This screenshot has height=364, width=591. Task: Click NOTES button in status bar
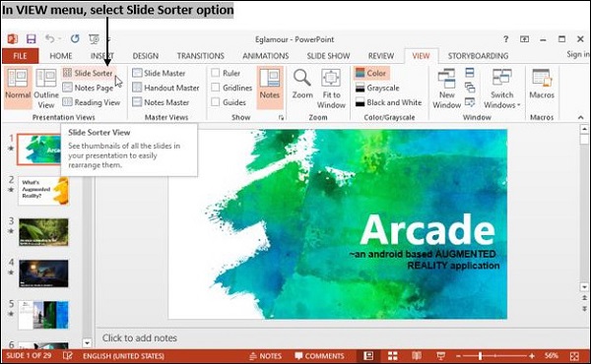click(x=266, y=356)
